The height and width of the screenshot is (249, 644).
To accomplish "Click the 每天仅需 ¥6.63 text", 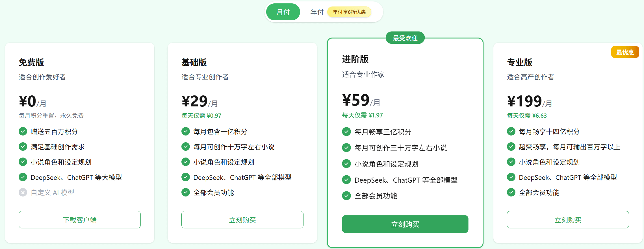I will pos(527,115).
